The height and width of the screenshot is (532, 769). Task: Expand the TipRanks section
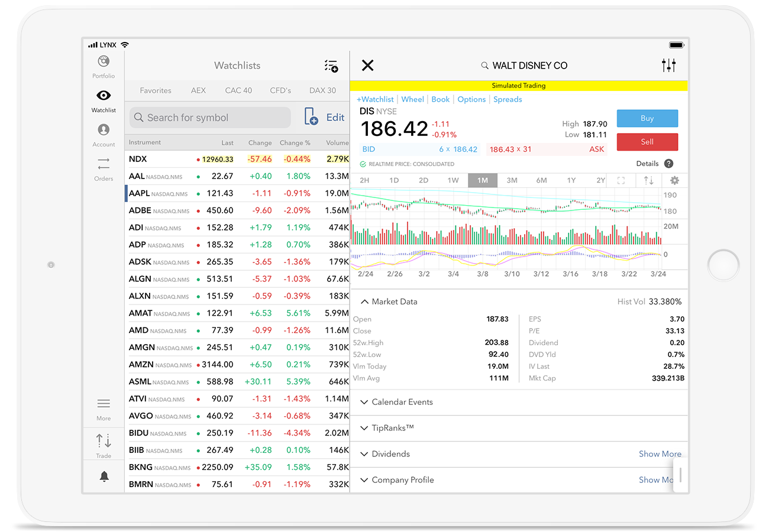(386, 428)
